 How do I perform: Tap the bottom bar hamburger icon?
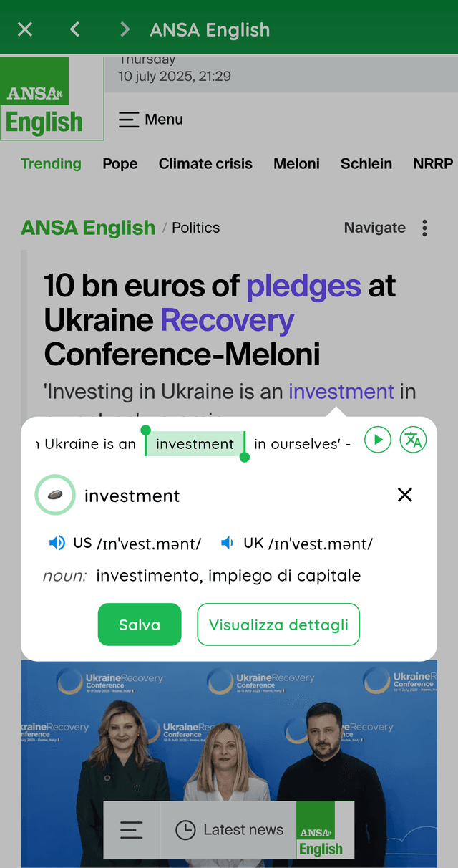[132, 830]
